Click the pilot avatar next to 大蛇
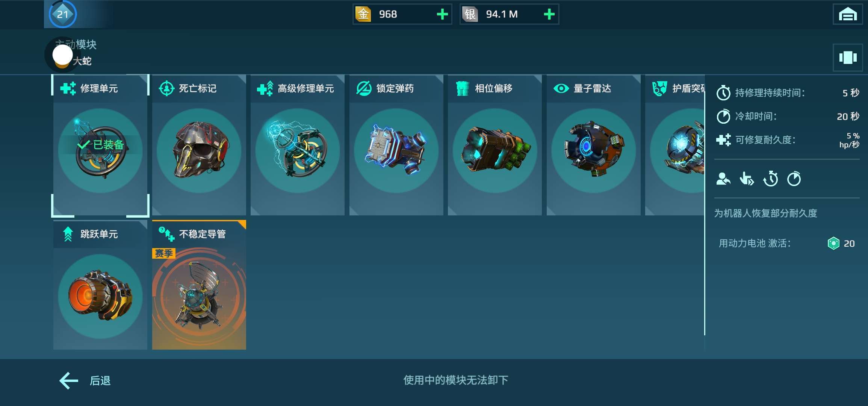The height and width of the screenshot is (406, 868). click(x=62, y=55)
